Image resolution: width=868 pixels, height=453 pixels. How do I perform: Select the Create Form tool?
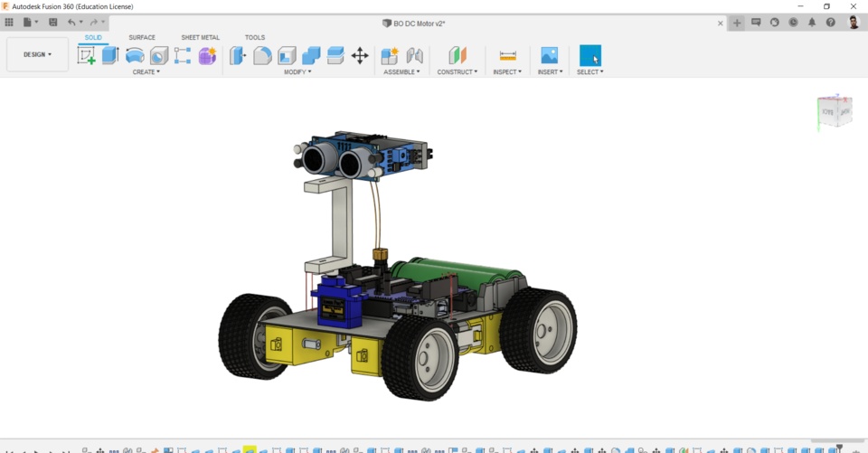(x=208, y=55)
